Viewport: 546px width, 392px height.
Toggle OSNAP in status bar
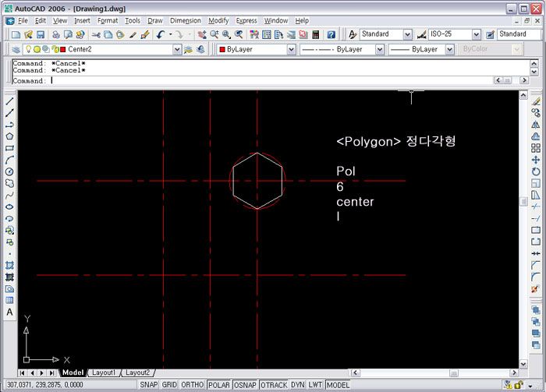(245, 385)
